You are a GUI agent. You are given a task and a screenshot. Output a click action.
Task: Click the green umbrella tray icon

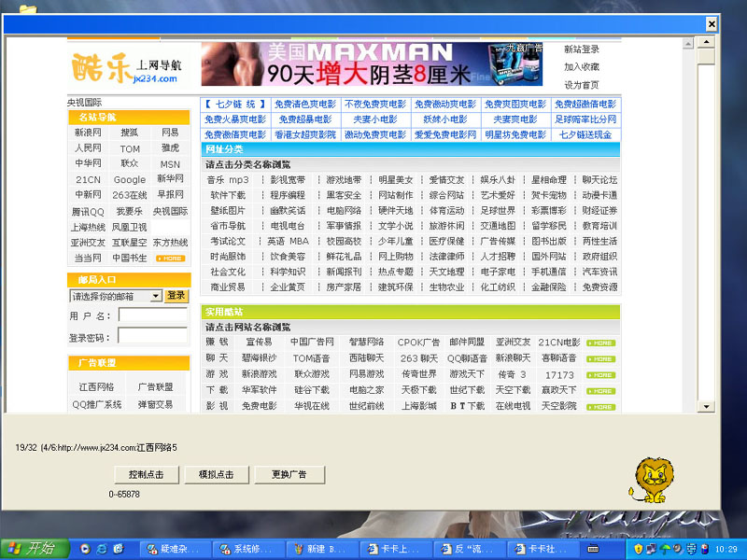tap(665, 549)
